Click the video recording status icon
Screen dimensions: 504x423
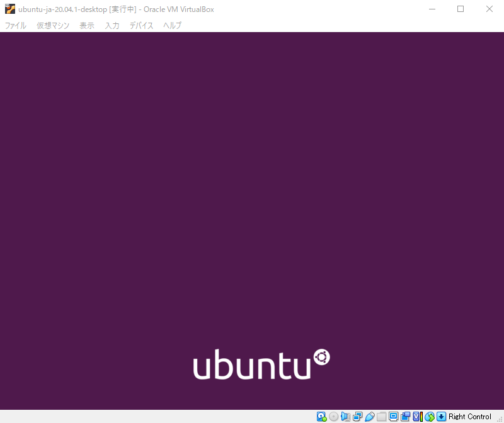tap(405, 417)
